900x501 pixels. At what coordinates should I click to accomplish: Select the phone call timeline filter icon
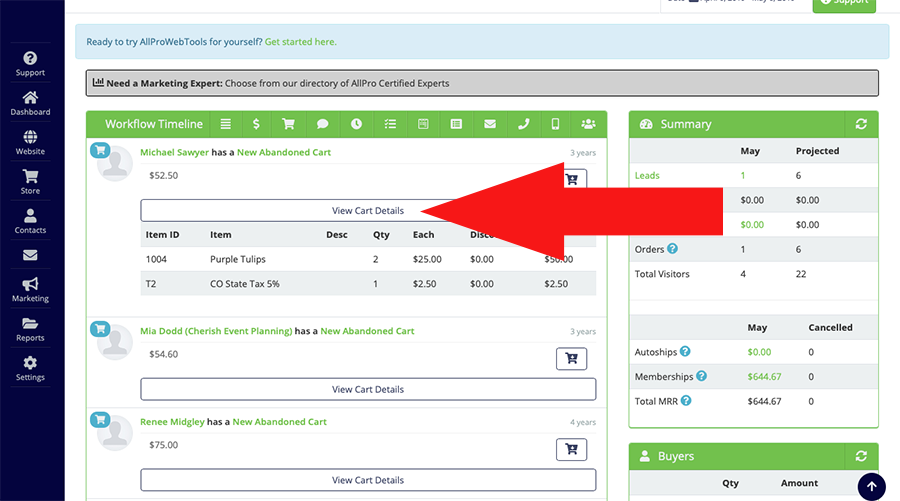click(x=523, y=125)
